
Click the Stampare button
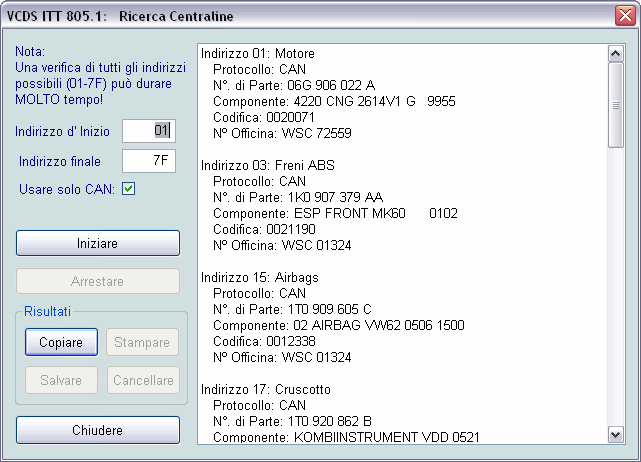tap(142, 342)
